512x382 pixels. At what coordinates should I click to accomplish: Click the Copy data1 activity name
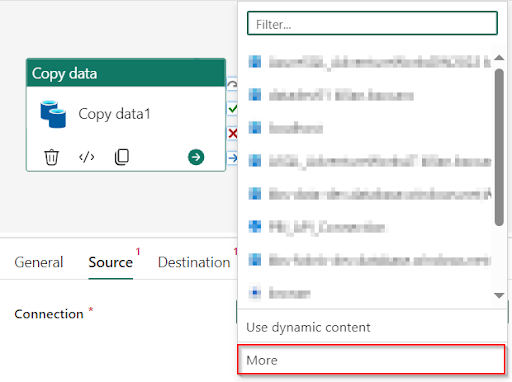(114, 114)
